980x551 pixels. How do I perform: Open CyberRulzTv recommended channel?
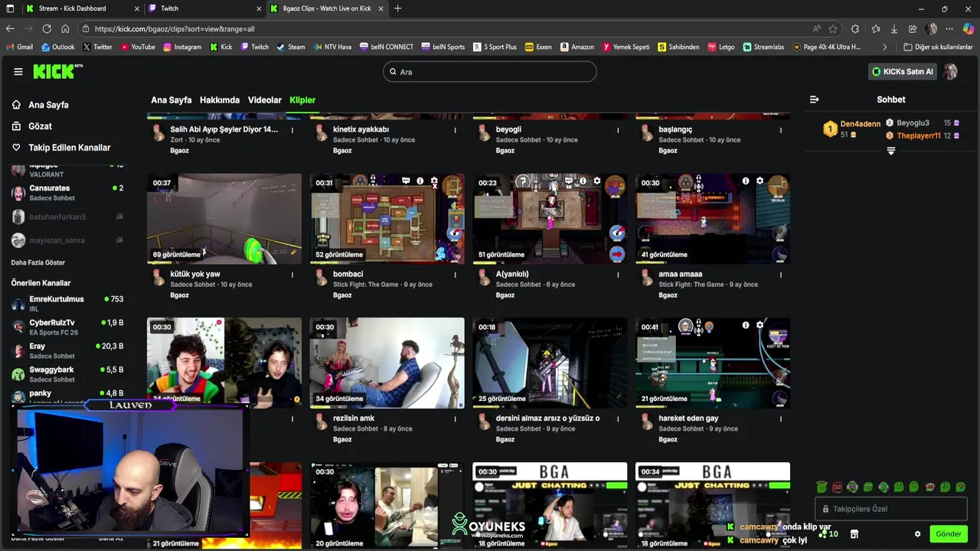tap(67, 328)
